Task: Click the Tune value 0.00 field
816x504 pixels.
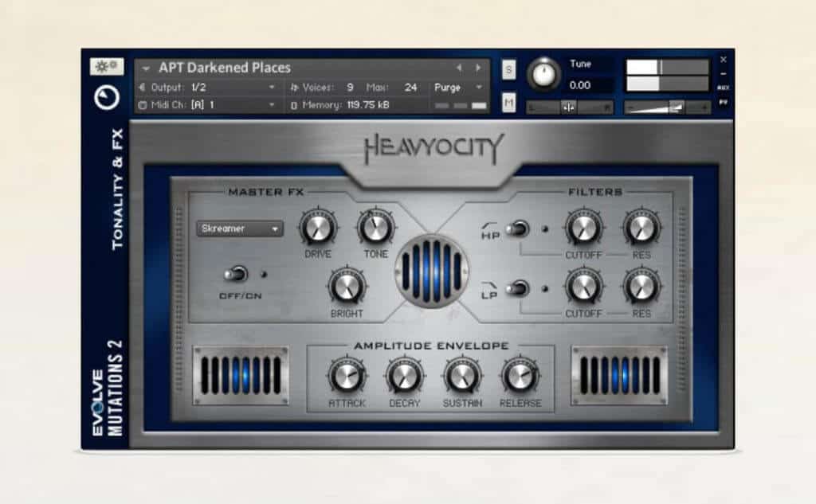Action: [580, 85]
